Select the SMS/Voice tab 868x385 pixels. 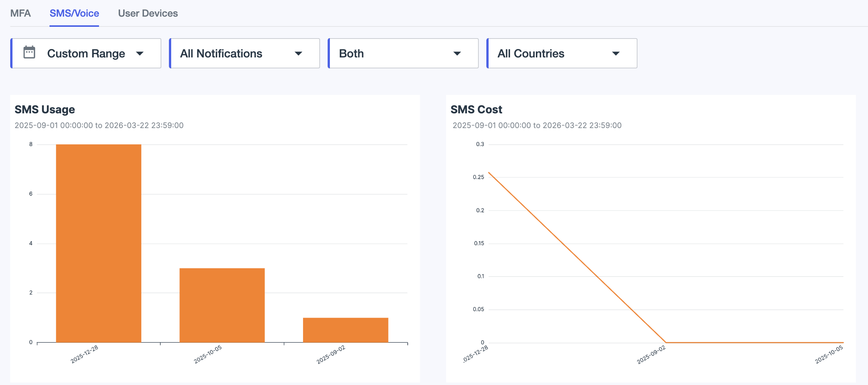click(x=74, y=13)
